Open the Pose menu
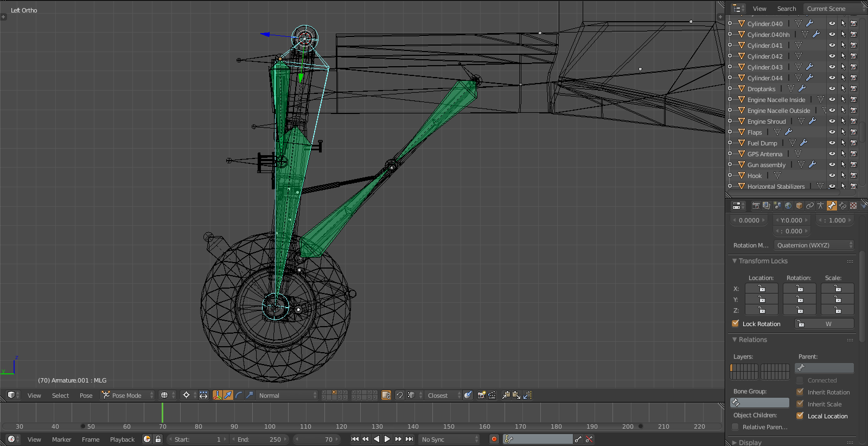 point(86,396)
